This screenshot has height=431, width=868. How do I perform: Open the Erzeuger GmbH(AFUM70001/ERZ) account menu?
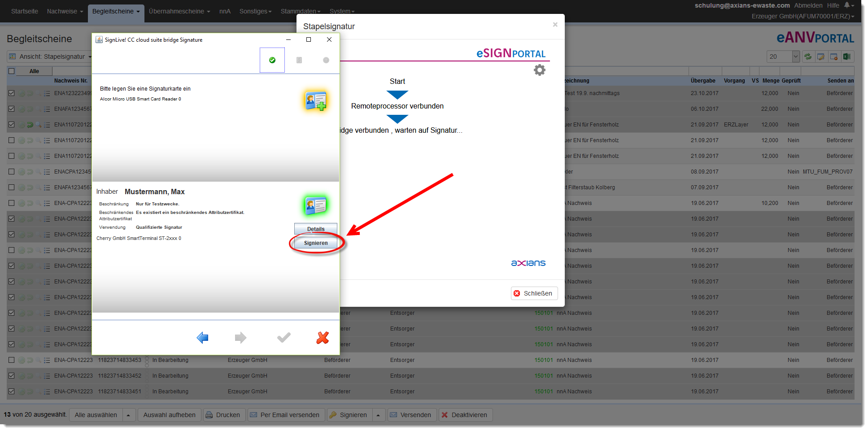tap(803, 16)
